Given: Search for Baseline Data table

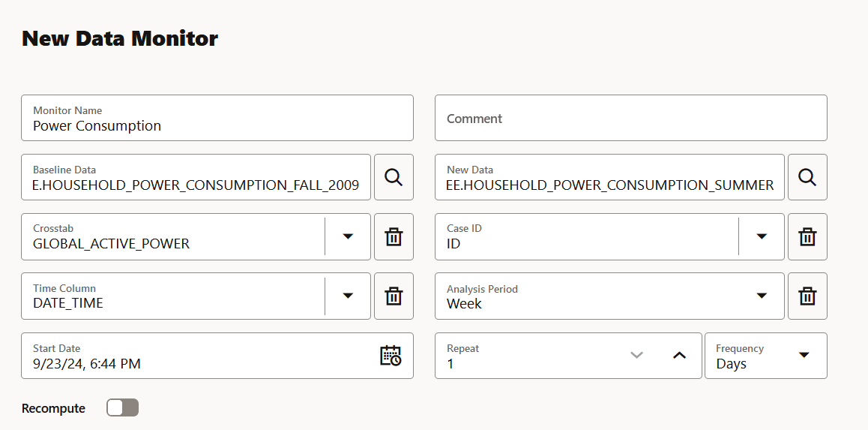Looking at the screenshot, I should click(394, 177).
